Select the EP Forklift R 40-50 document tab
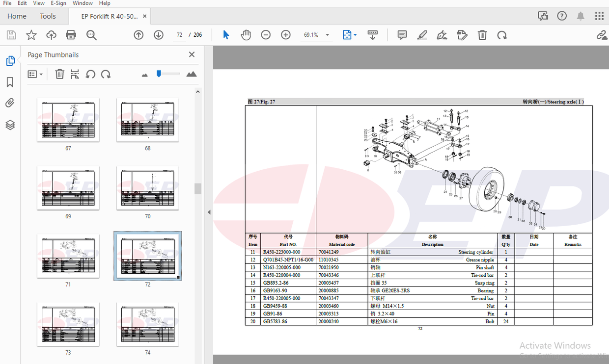 click(x=110, y=16)
